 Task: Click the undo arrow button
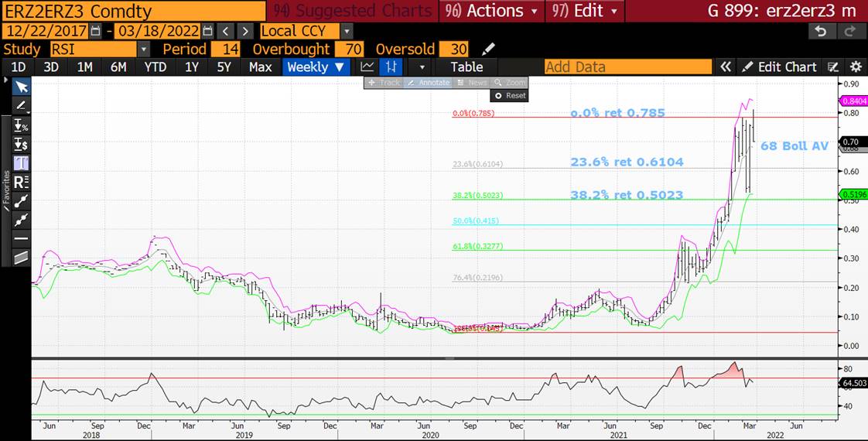(821, 31)
